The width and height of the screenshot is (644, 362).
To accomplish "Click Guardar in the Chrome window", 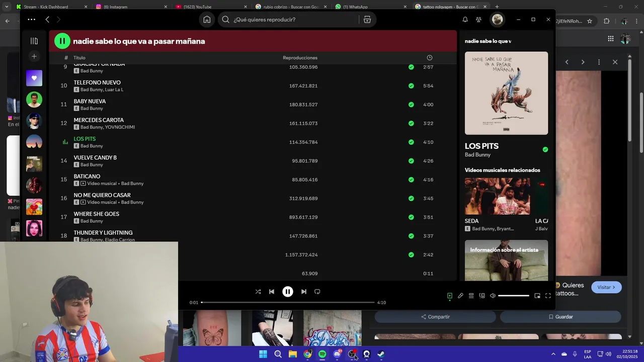I will [560, 317].
